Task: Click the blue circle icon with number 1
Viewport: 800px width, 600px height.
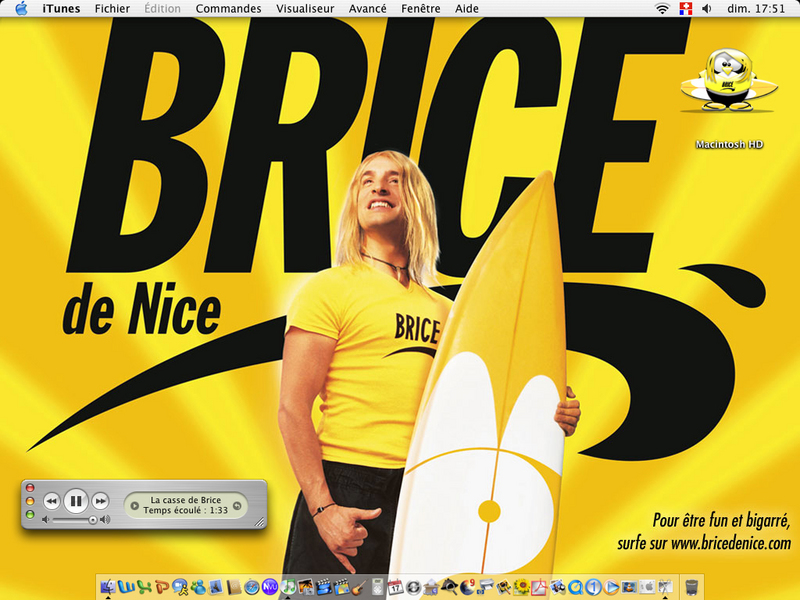Action: [593, 587]
